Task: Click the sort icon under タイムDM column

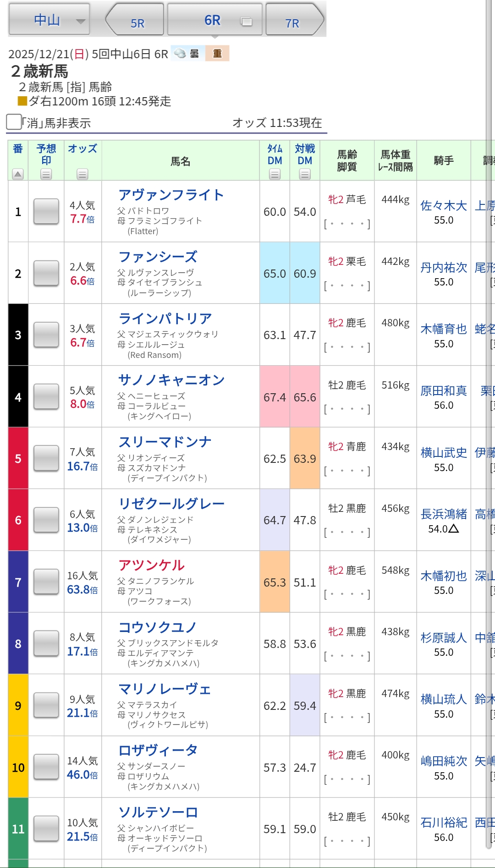Action: coord(275,174)
